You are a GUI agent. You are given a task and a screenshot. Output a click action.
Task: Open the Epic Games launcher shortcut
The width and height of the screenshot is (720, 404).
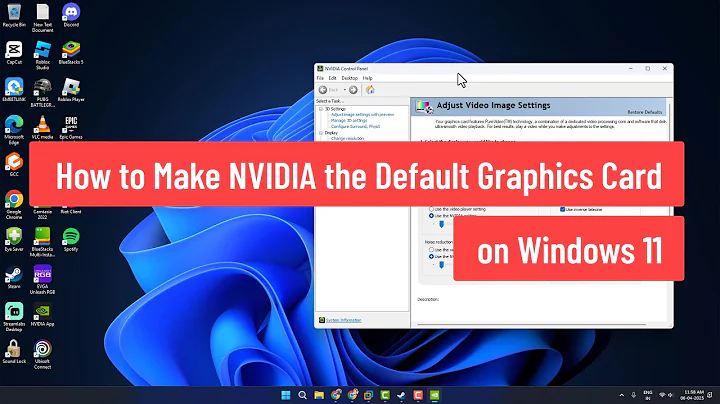(71, 128)
